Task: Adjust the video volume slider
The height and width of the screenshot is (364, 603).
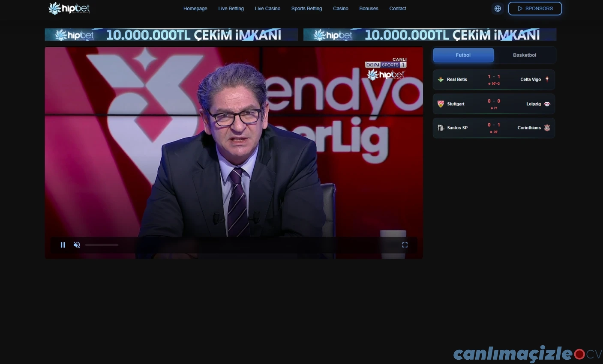Action: click(102, 245)
